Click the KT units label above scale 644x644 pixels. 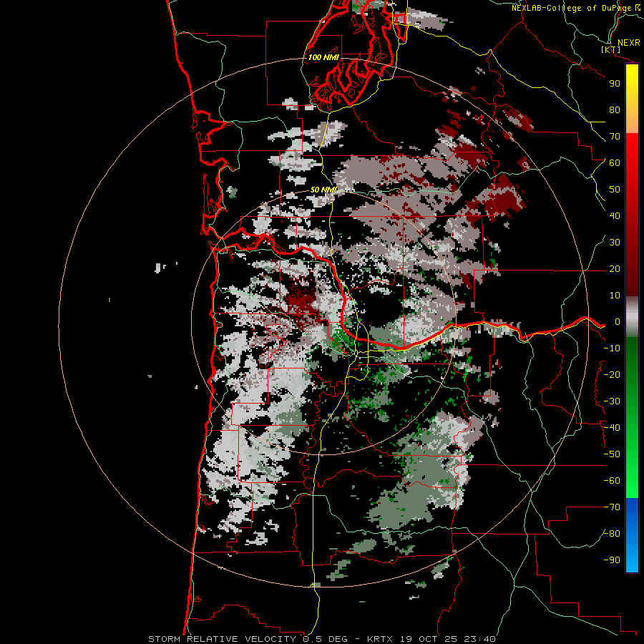(611, 49)
